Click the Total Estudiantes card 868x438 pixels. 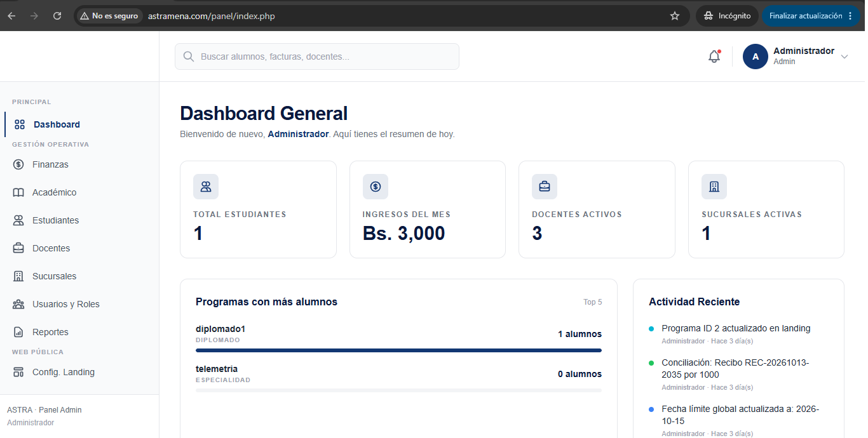258,209
